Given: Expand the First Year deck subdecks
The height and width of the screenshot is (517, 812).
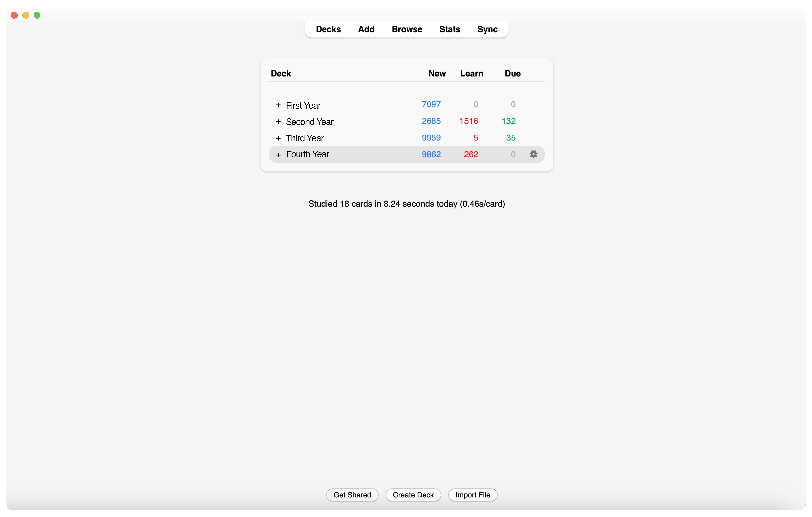Looking at the screenshot, I should point(279,105).
